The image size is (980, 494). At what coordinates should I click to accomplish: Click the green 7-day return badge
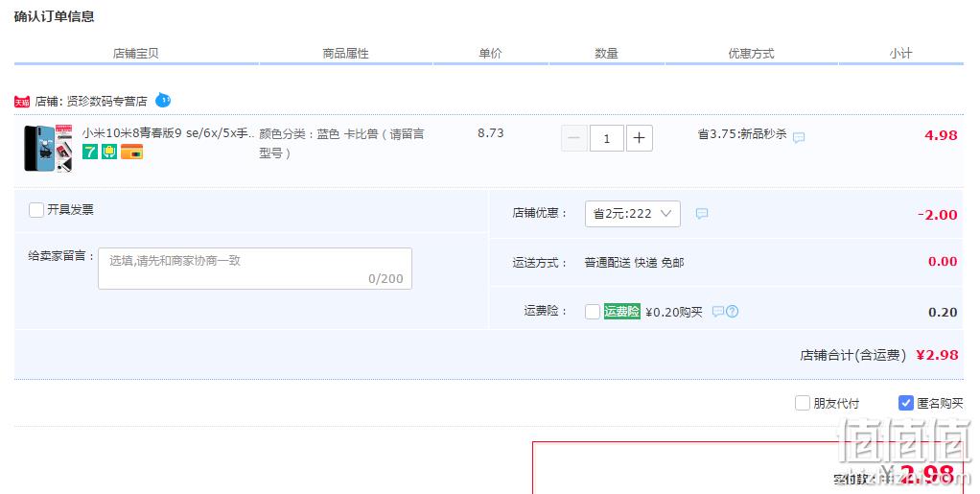90,152
